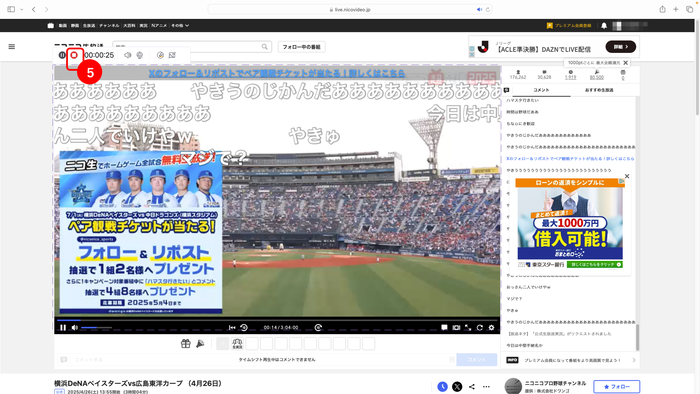
Task: Rewind using the skip-back icon
Action: point(244,328)
